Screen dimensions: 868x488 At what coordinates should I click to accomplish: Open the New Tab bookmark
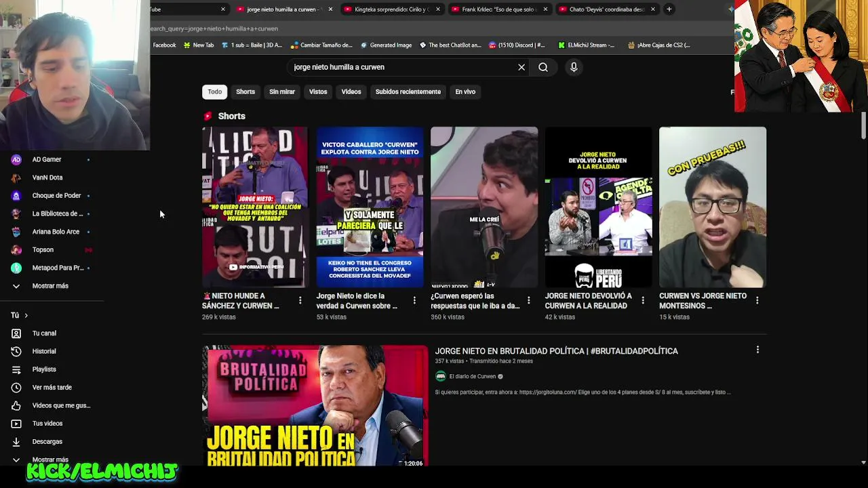197,45
